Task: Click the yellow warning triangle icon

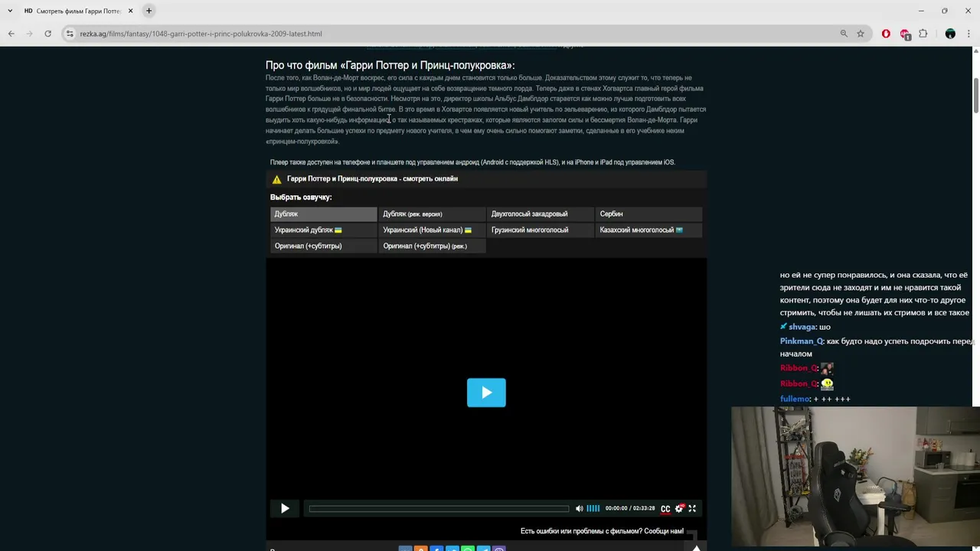Action: pos(276,179)
